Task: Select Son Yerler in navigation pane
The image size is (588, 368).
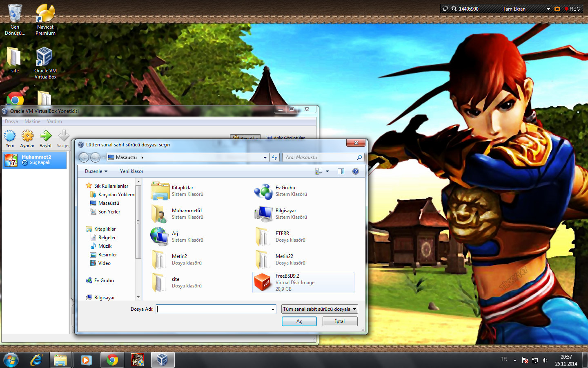Action: tap(105, 212)
